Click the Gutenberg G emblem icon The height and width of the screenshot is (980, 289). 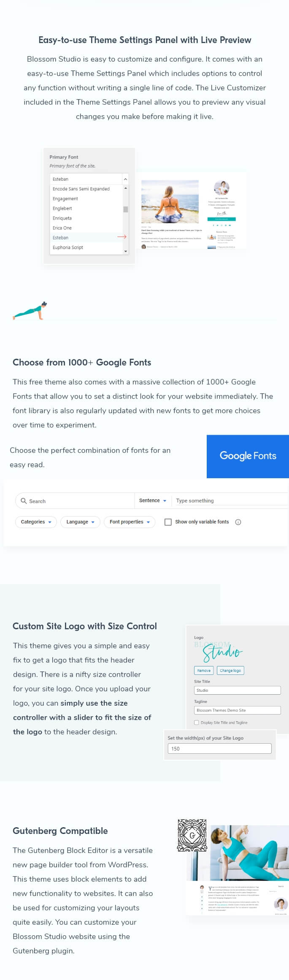coord(192,835)
